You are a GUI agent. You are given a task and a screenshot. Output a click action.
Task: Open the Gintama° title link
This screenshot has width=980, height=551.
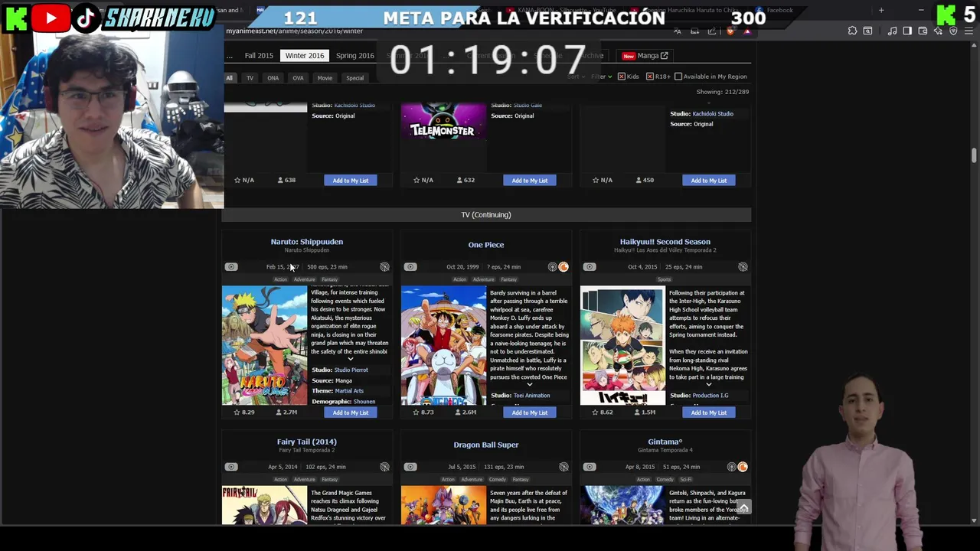tap(665, 442)
